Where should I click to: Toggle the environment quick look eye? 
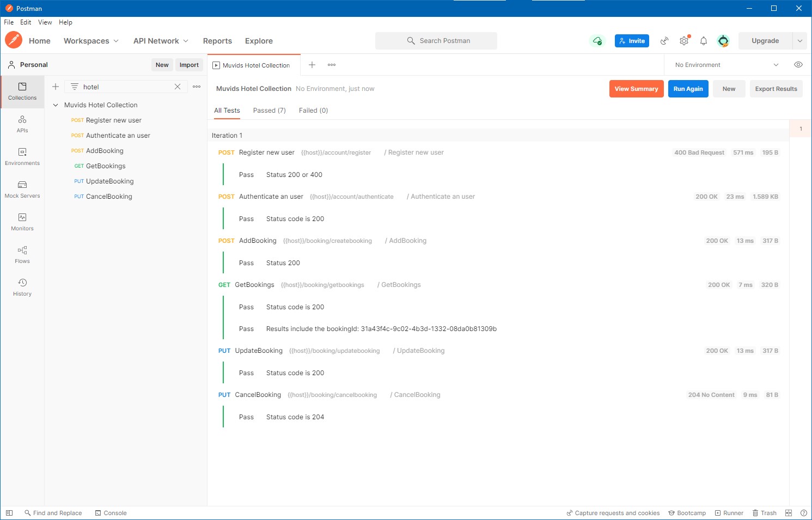[x=798, y=65]
